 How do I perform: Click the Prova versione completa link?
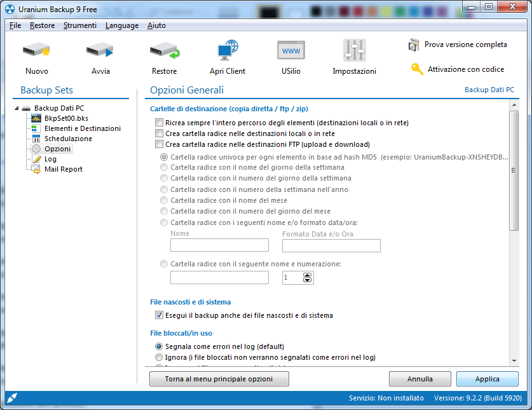pyautogui.click(x=465, y=44)
